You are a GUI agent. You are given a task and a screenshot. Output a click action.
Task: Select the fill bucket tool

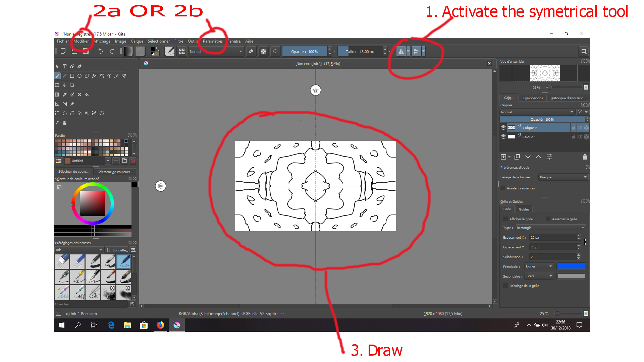[x=87, y=95]
